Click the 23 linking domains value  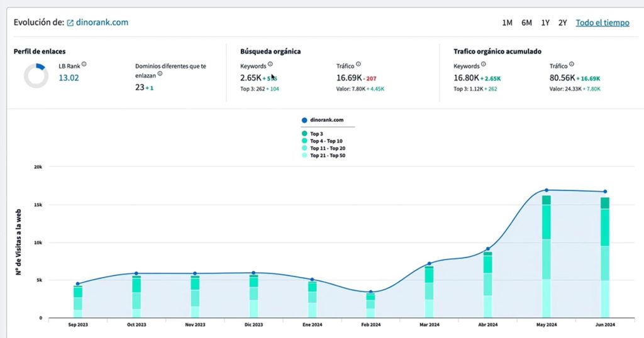[x=140, y=87]
